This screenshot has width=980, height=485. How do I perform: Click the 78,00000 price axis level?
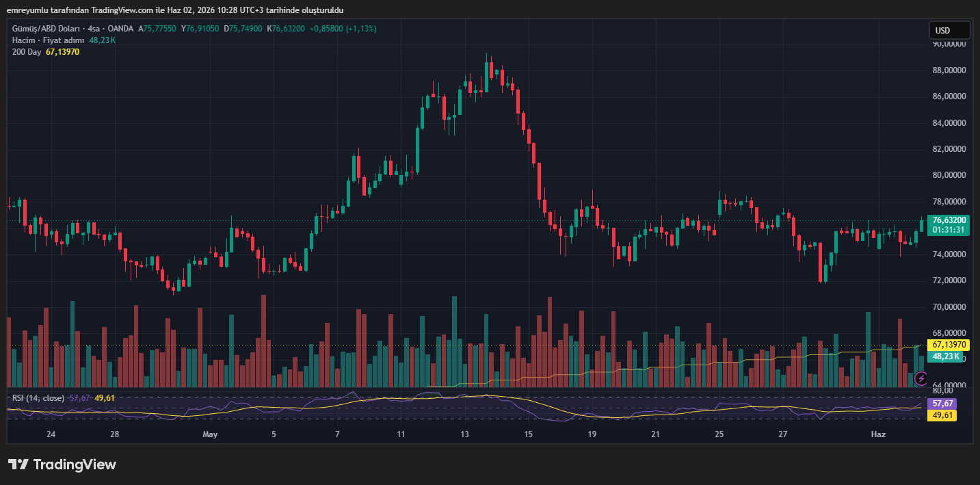click(x=949, y=202)
